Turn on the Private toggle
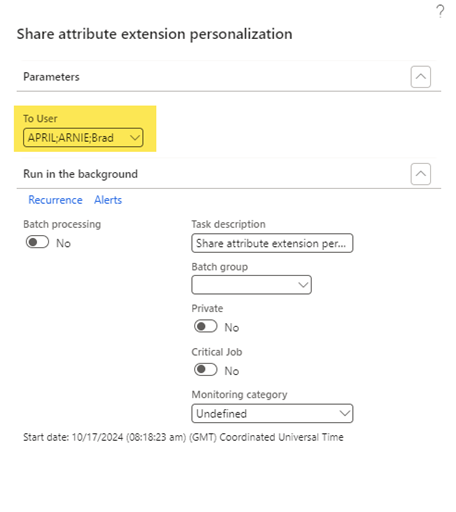This screenshot has height=512, width=456. (206, 326)
